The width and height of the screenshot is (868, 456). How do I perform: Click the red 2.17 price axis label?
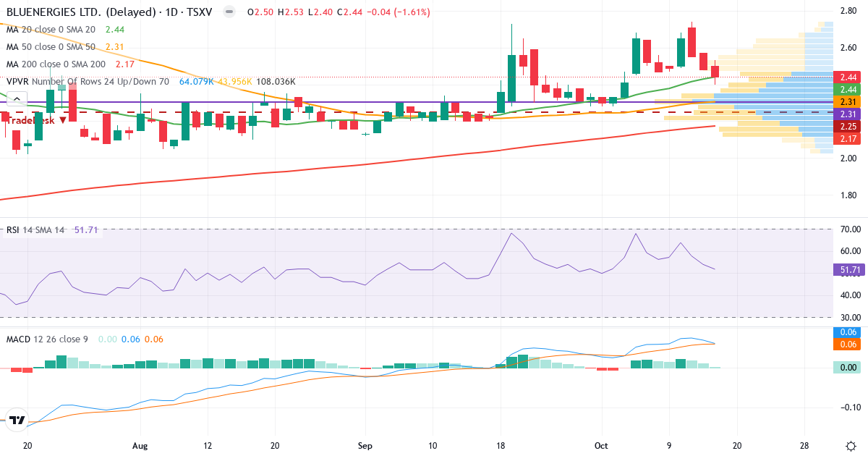(x=848, y=138)
